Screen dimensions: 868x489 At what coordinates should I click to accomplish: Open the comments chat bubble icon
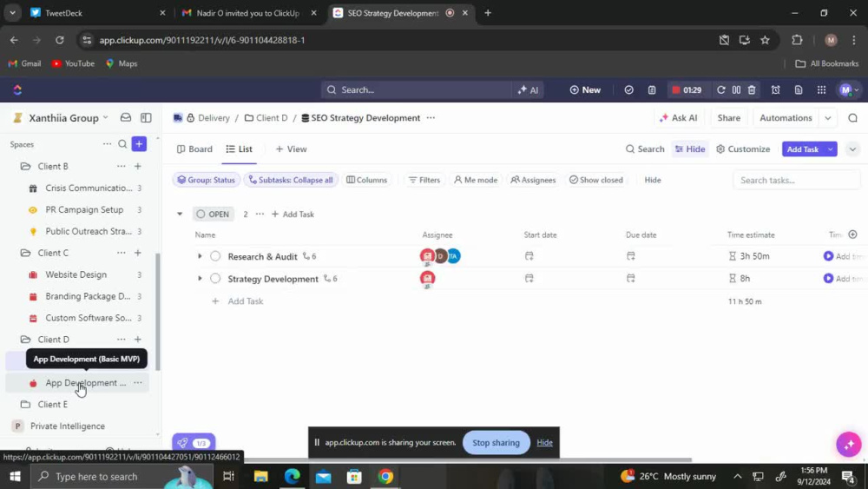pos(852,118)
